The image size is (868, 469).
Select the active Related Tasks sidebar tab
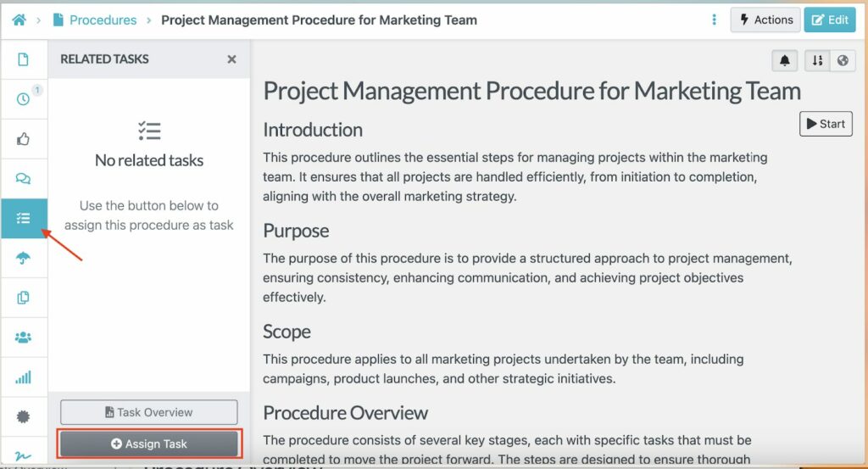[x=24, y=218]
